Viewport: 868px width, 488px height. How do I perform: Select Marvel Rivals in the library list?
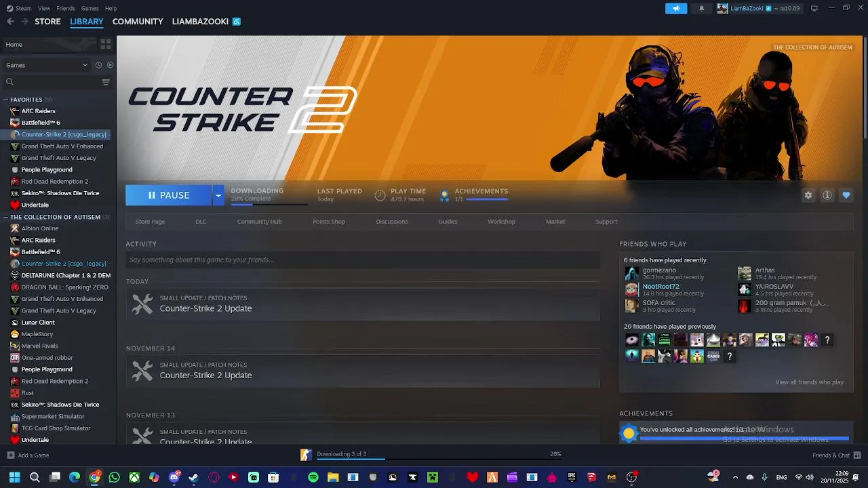39,346
